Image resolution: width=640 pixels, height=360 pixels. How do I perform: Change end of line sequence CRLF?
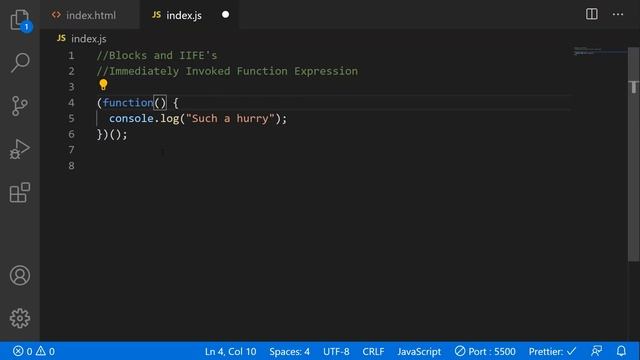click(x=373, y=351)
